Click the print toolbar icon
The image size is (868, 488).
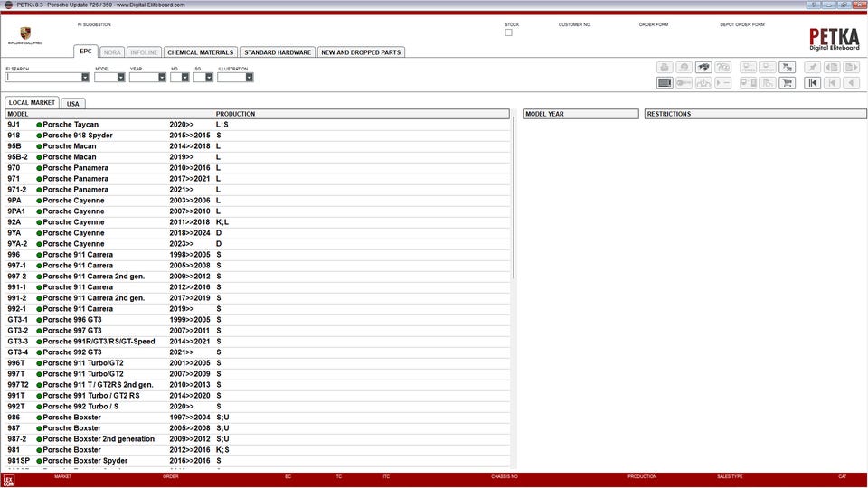click(665, 67)
